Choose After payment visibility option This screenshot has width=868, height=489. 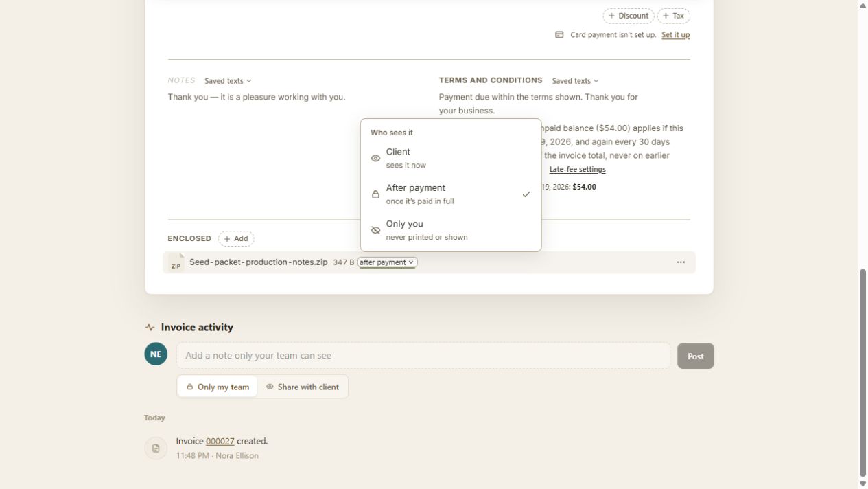pyautogui.click(x=451, y=194)
